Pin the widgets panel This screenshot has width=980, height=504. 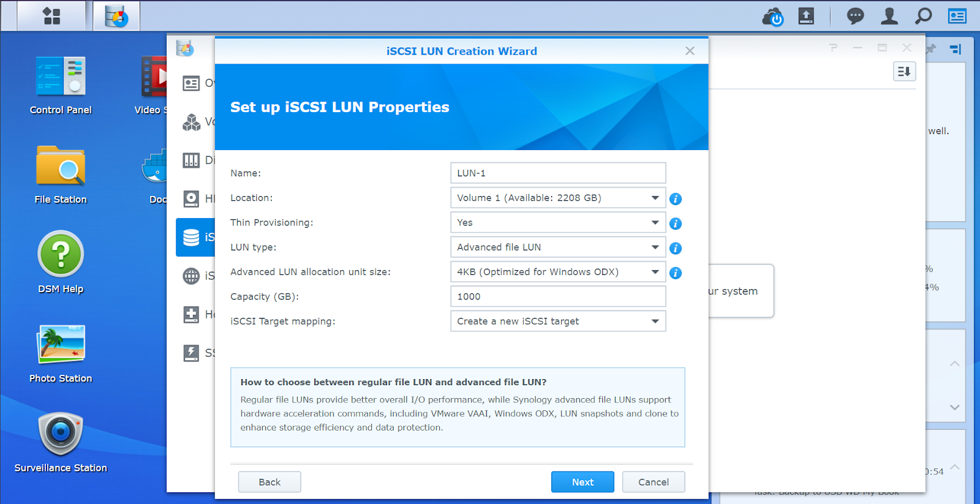tap(931, 49)
